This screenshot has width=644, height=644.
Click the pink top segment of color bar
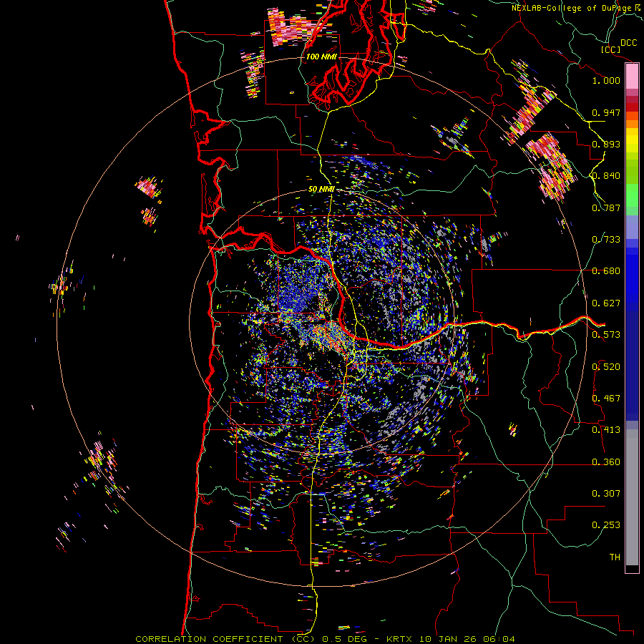tap(632, 76)
